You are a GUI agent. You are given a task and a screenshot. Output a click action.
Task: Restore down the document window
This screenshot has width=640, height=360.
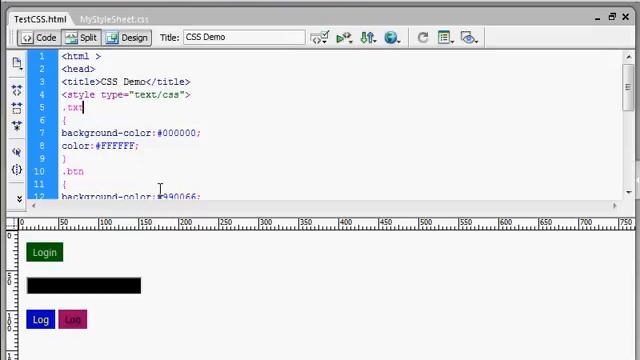tap(612, 17)
